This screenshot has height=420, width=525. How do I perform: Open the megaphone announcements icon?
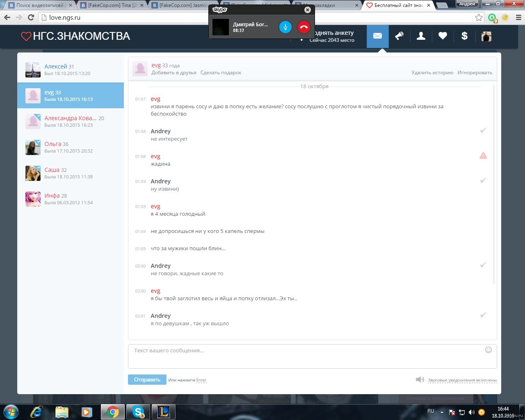pyautogui.click(x=399, y=36)
